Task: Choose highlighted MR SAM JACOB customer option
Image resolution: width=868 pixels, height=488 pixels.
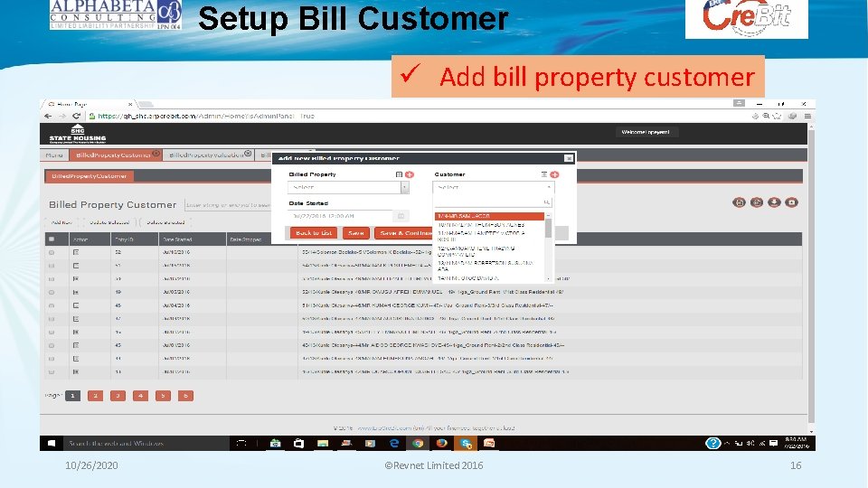Action: 489,216
